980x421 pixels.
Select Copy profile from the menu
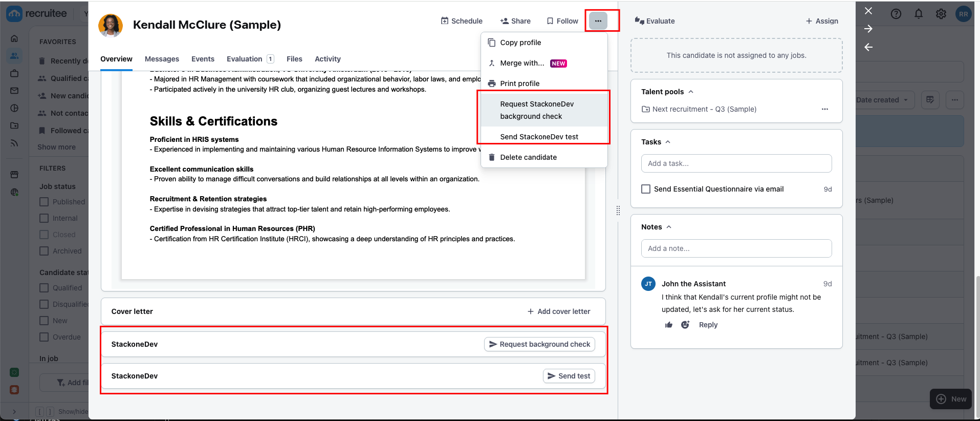(544, 43)
